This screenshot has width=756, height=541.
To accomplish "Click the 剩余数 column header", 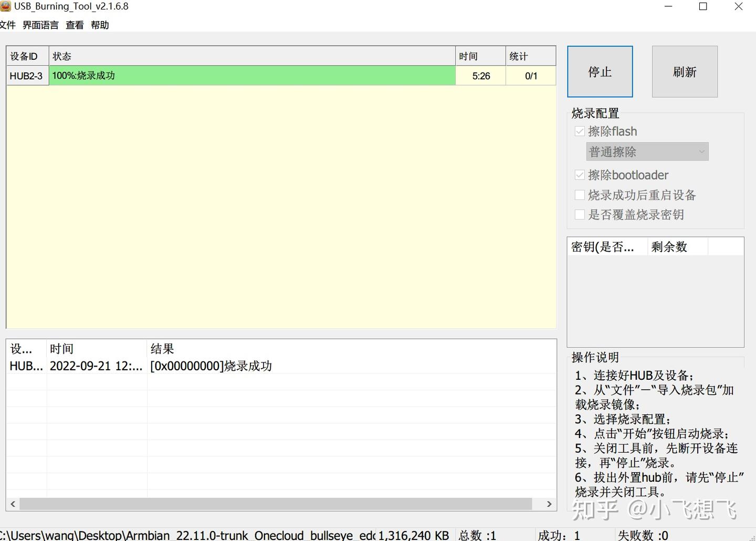I will pyautogui.click(x=669, y=246).
